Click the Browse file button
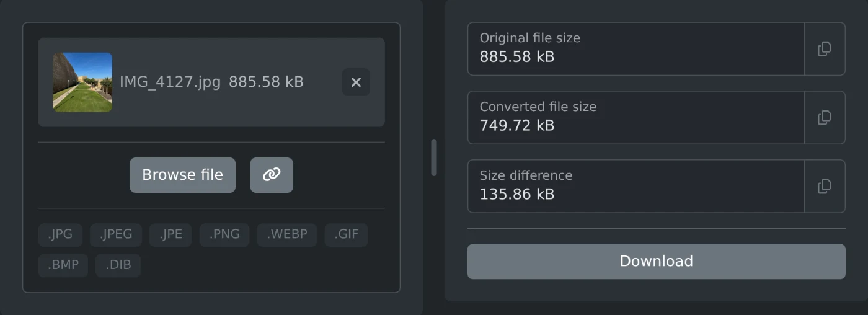Viewport: 868px width, 315px height. [182, 175]
